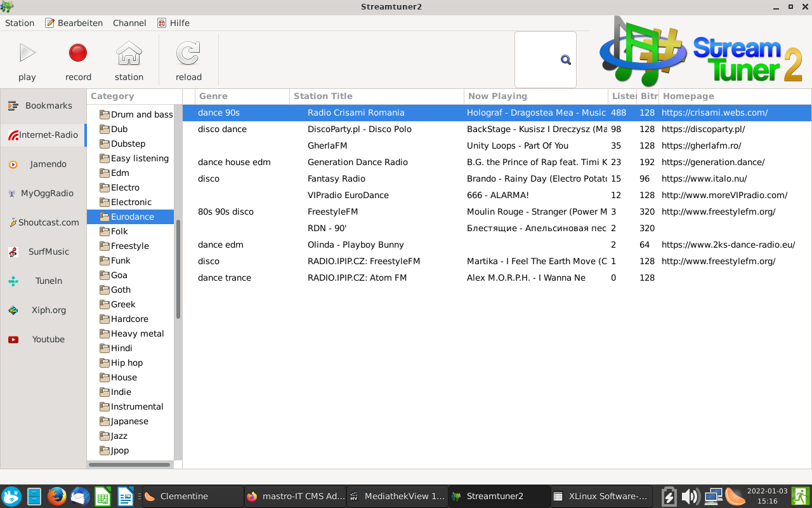Click the green exit tray icon
Screen dimensions: 812x508
800,496
